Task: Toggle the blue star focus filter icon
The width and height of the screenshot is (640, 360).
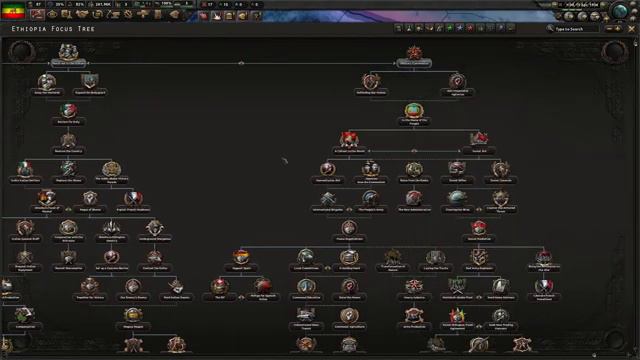Action: (460, 28)
